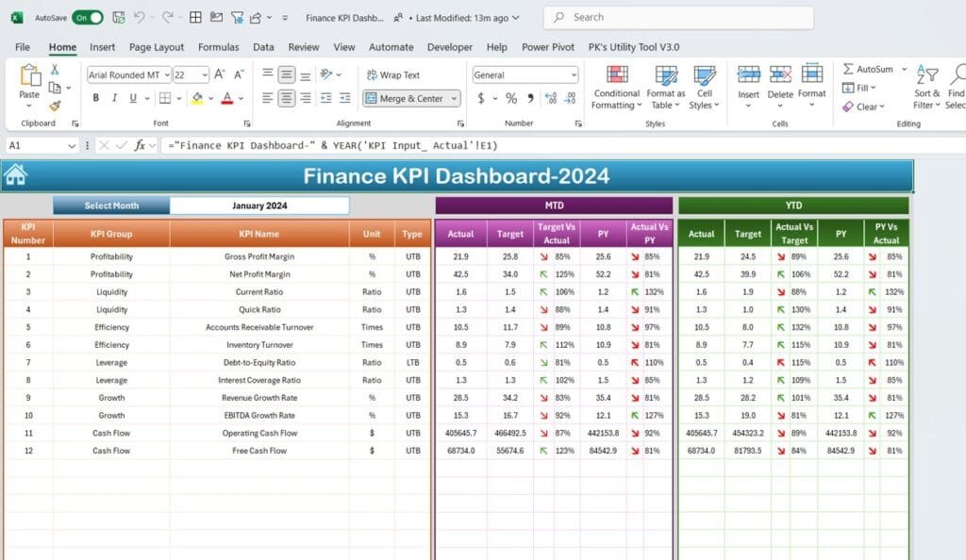Select the Format Painter icon
The height and width of the screenshot is (560, 966).
[54, 107]
